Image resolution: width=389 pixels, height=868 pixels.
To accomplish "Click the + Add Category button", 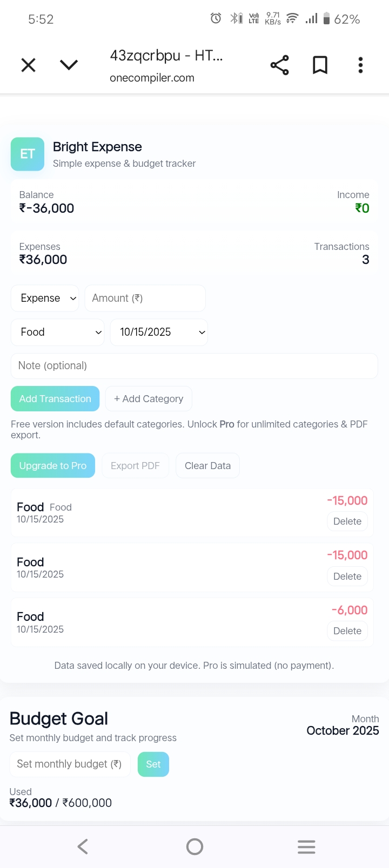I will tap(149, 399).
